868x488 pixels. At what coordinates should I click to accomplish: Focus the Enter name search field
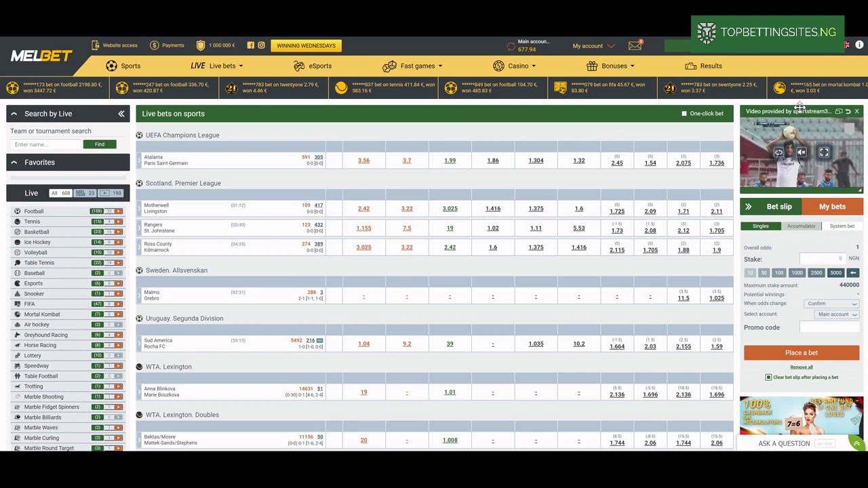45,144
